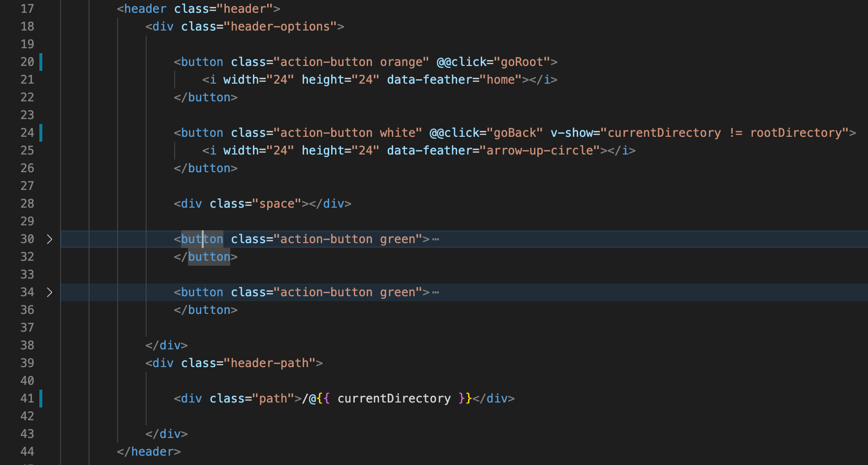The width and height of the screenshot is (868, 465).
Task: Click the "home" data-feather value
Action: (500, 80)
